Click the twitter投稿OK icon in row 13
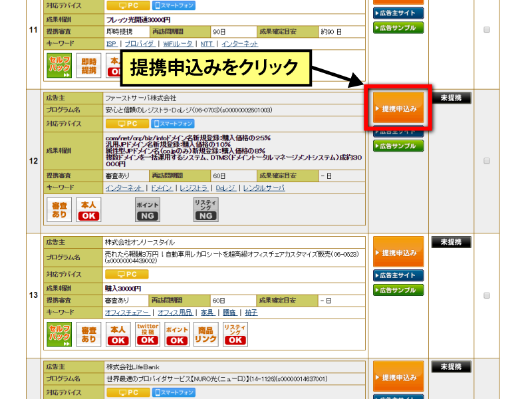532x399 pixels. tap(147, 334)
